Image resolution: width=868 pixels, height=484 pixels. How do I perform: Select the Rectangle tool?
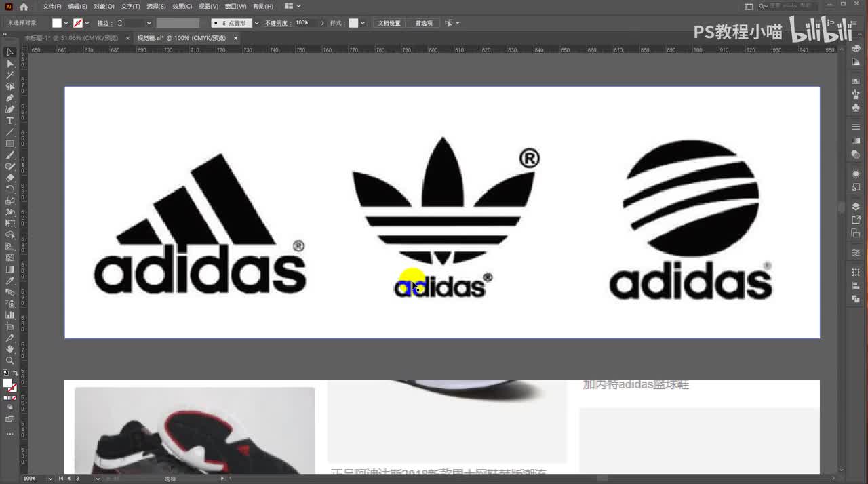(x=10, y=144)
